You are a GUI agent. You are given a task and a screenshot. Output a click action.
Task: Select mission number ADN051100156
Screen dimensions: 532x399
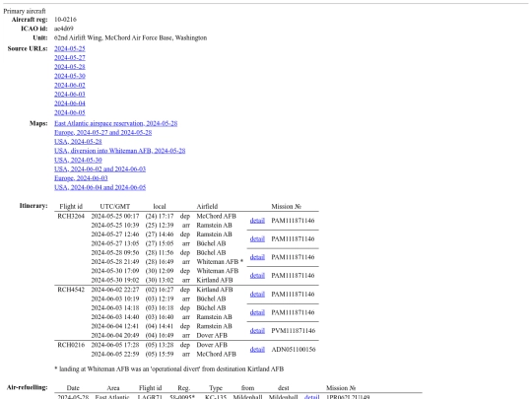click(294, 350)
